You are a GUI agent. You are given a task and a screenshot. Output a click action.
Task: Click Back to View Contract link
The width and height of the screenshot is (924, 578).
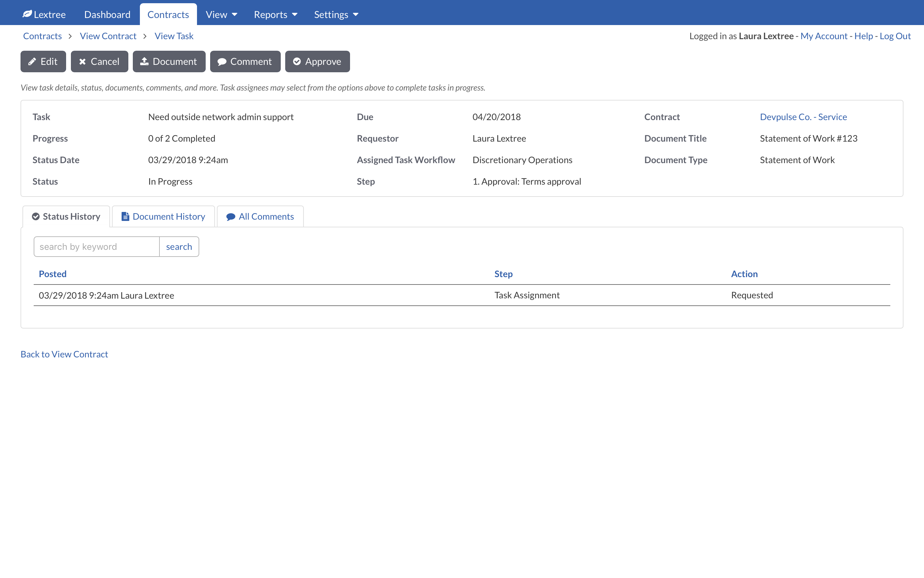click(x=64, y=354)
